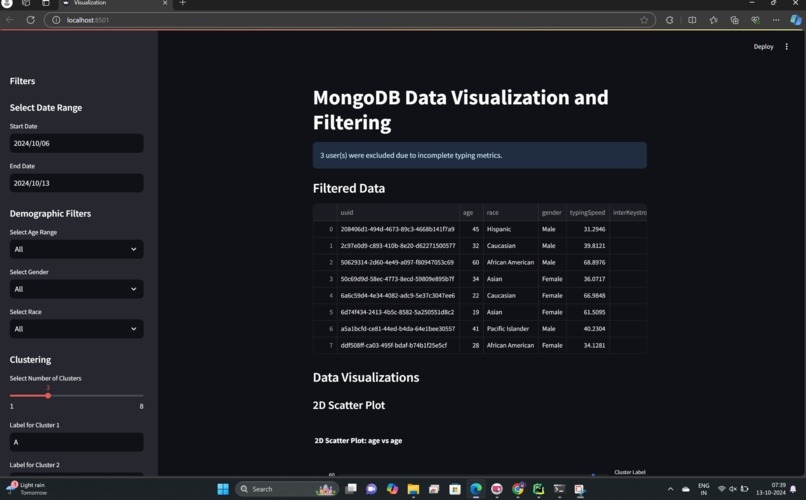Add this page to favorites star
806x500 pixels.
click(x=644, y=20)
